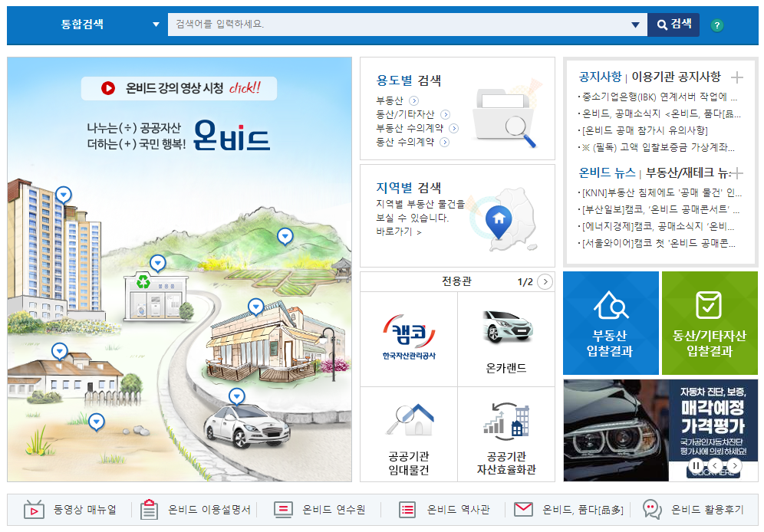
Task: Open 온비드, 품다 envelope icon
Action: (523, 509)
